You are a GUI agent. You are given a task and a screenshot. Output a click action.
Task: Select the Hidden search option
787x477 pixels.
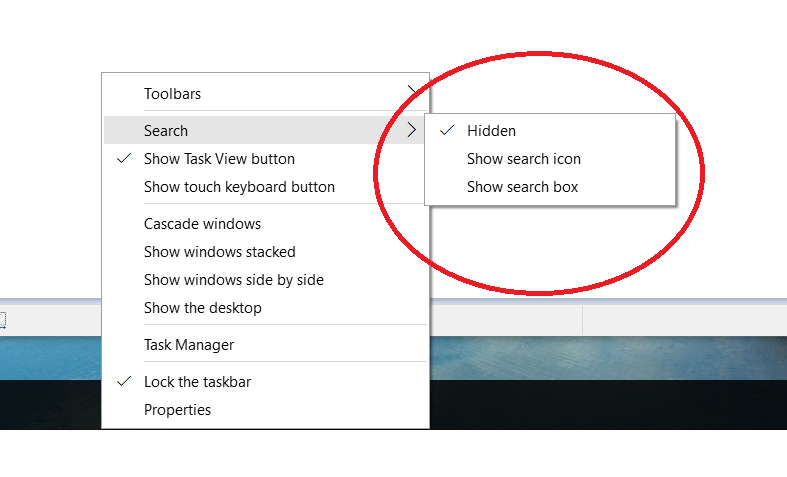click(491, 130)
